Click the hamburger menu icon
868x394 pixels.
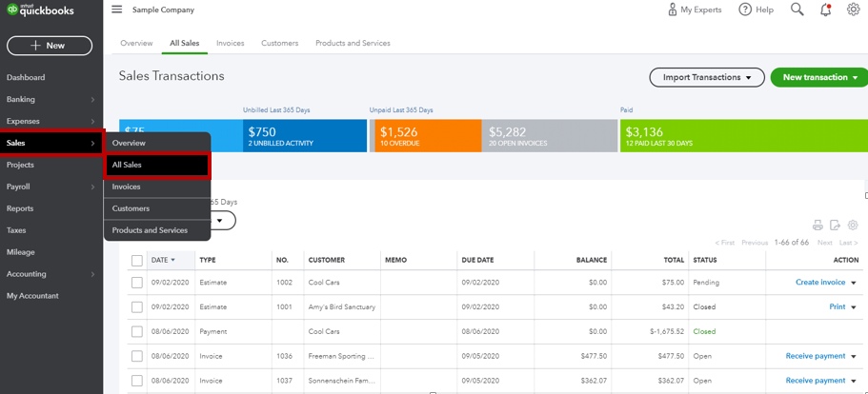pos(117,10)
